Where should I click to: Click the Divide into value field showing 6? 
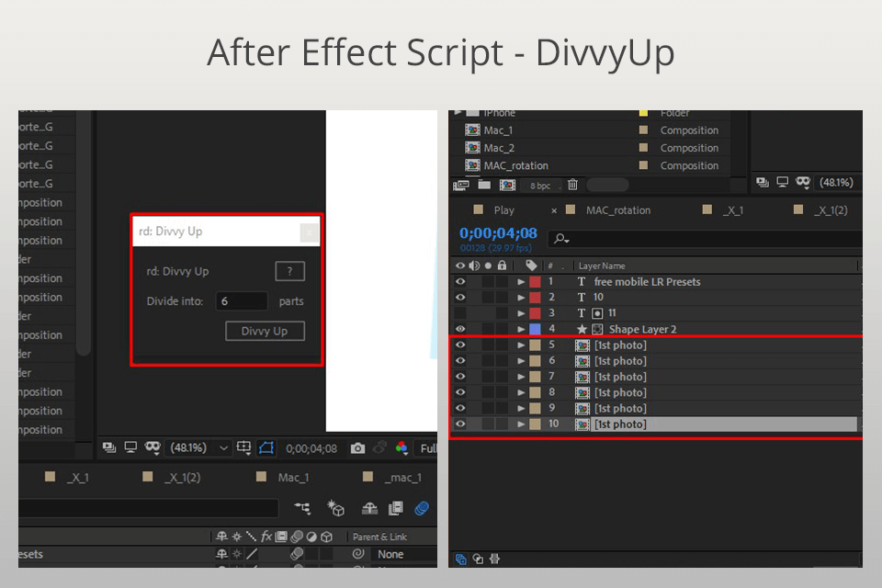tap(241, 300)
